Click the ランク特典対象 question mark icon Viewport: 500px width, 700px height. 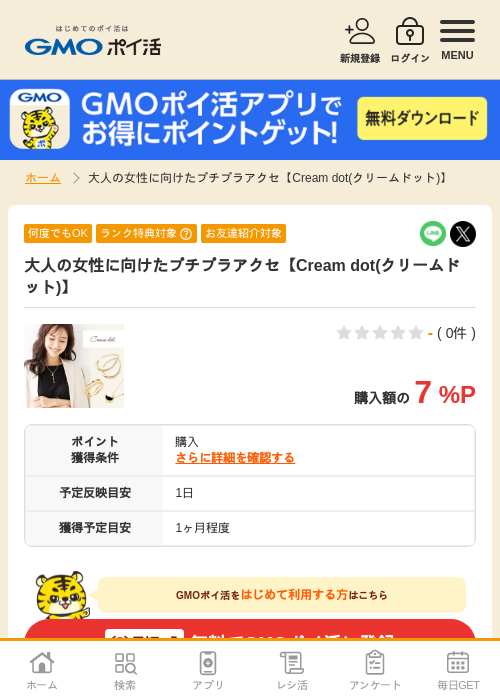point(186,233)
